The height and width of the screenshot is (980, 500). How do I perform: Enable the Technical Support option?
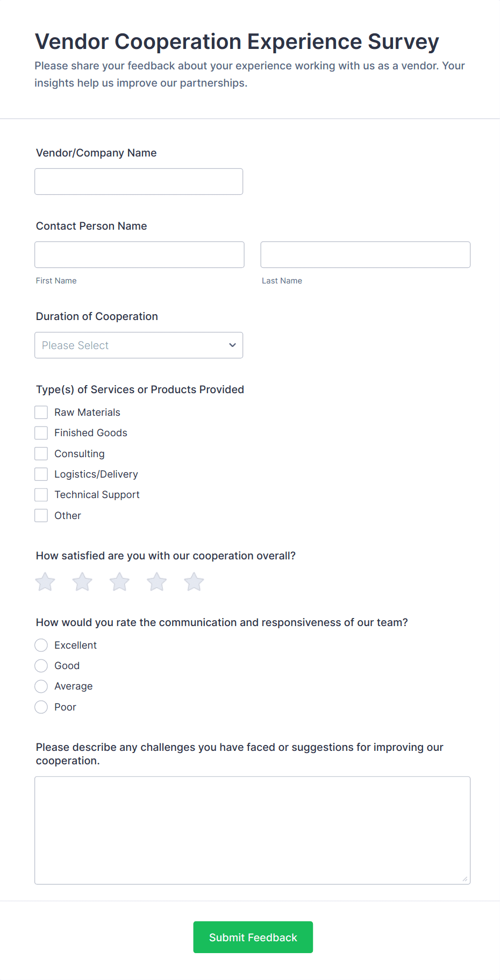pos(41,495)
